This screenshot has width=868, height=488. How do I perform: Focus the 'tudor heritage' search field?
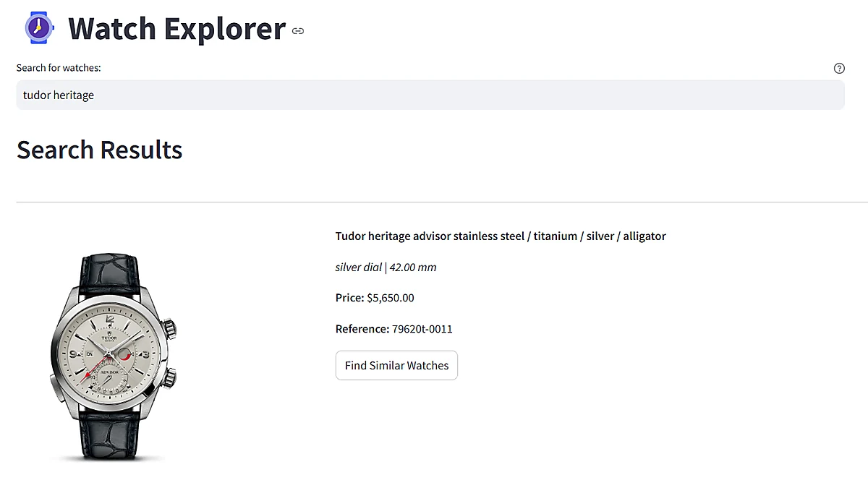[x=430, y=95]
